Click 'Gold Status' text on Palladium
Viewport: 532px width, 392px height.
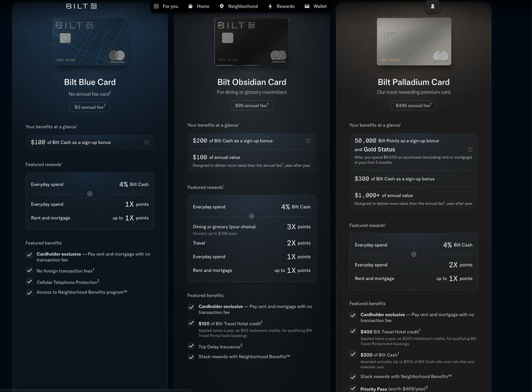click(379, 149)
